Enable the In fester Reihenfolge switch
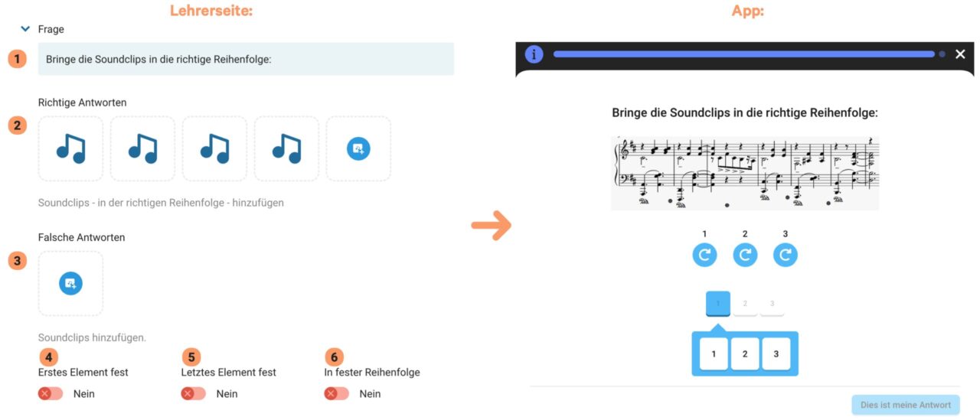 click(x=336, y=393)
